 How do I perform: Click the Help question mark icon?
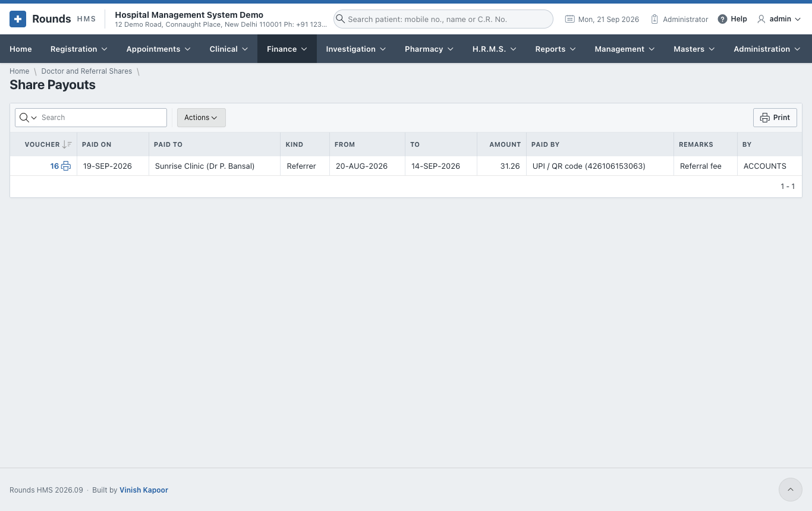click(722, 19)
